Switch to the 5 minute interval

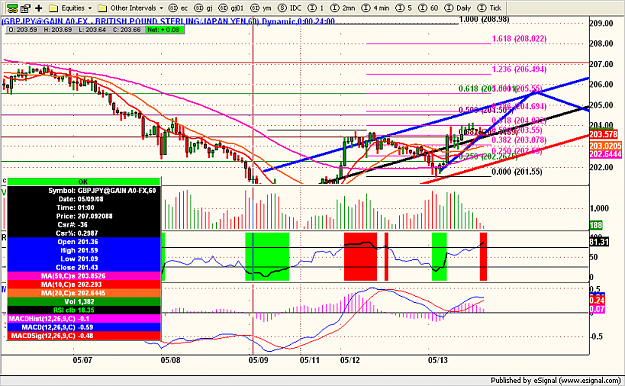[403, 8]
